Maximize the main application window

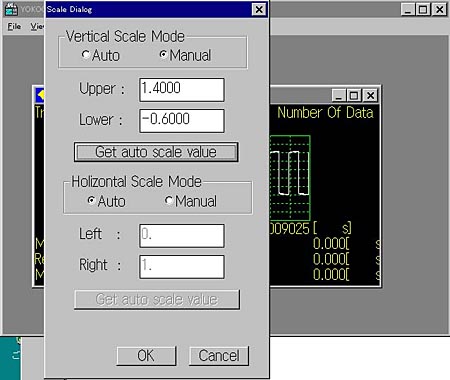423,9
